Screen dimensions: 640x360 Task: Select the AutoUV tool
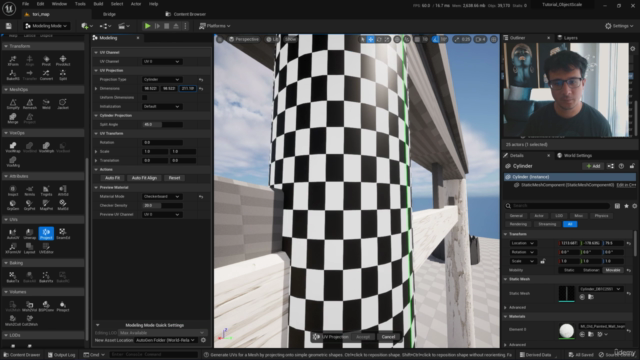tap(13, 234)
